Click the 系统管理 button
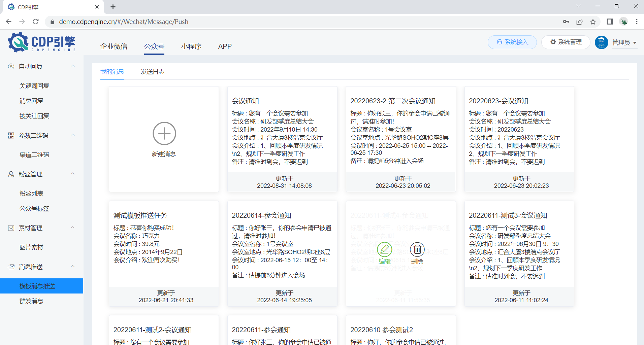Image resolution: width=644 pixels, height=345 pixels. 566,42
